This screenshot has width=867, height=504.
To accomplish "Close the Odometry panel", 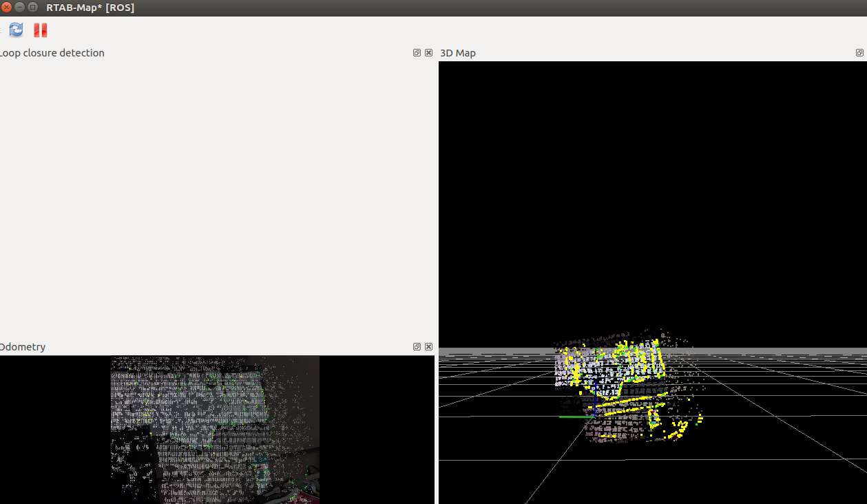I will click(x=428, y=346).
